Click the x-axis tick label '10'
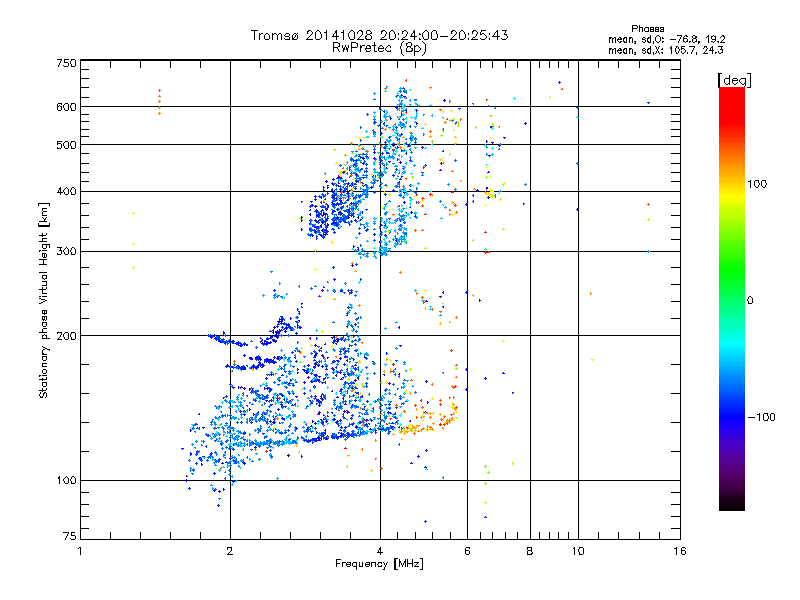800x600 pixels. 578,551
